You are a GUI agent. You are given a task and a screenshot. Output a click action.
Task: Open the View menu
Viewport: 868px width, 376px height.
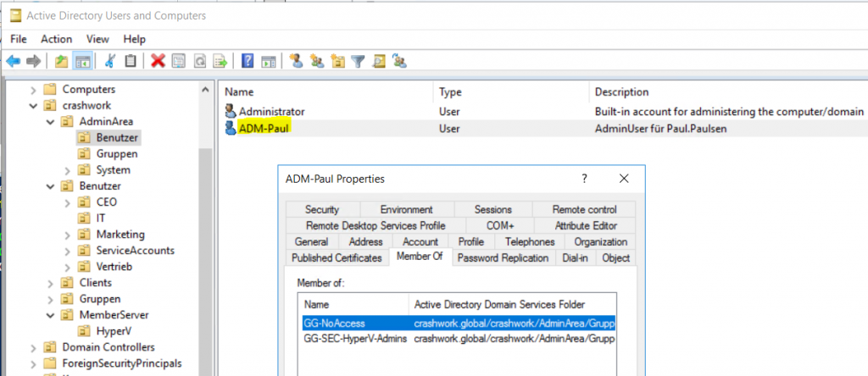pyautogui.click(x=97, y=39)
